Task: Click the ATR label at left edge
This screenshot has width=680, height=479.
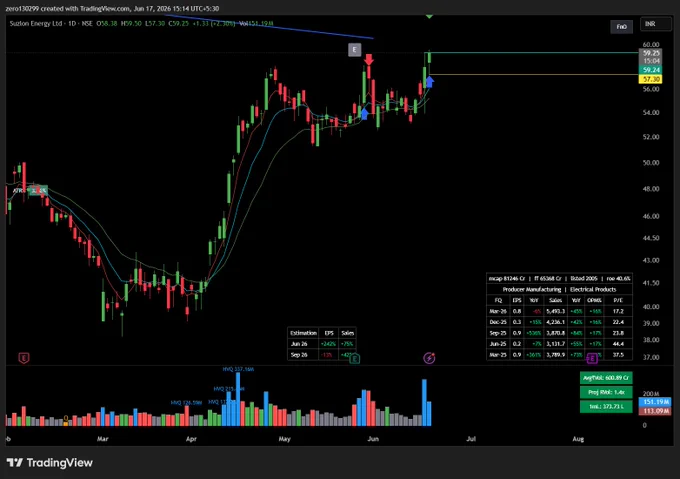Action: (17, 191)
